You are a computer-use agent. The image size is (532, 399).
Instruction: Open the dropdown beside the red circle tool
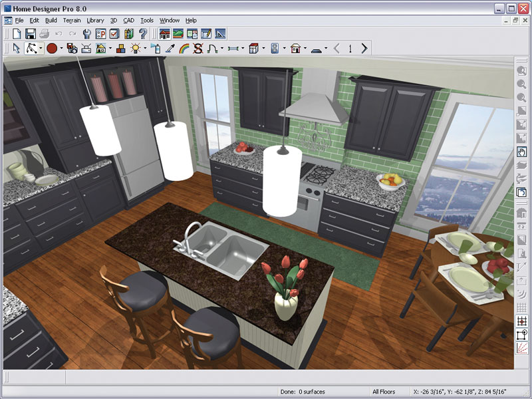coord(61,48)
